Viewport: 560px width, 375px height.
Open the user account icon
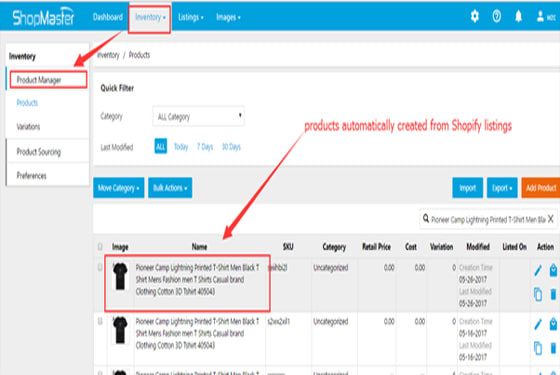click(x=540, y=16)
